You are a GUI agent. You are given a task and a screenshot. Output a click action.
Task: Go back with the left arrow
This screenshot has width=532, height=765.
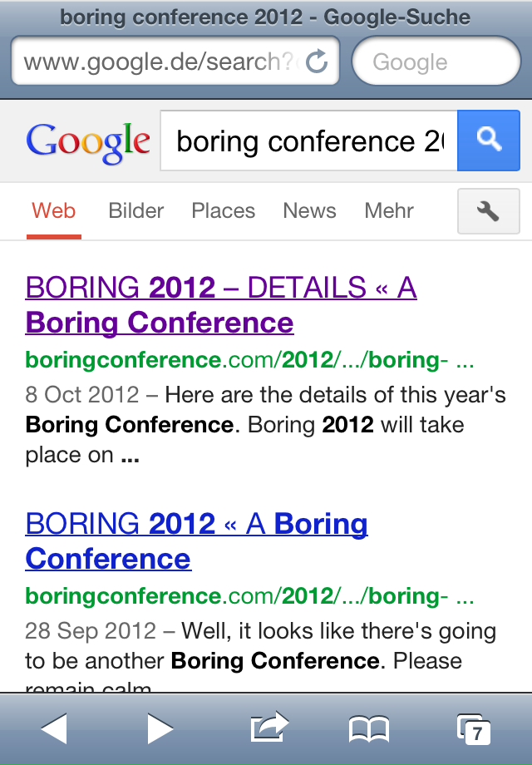(x=54, y=729)
